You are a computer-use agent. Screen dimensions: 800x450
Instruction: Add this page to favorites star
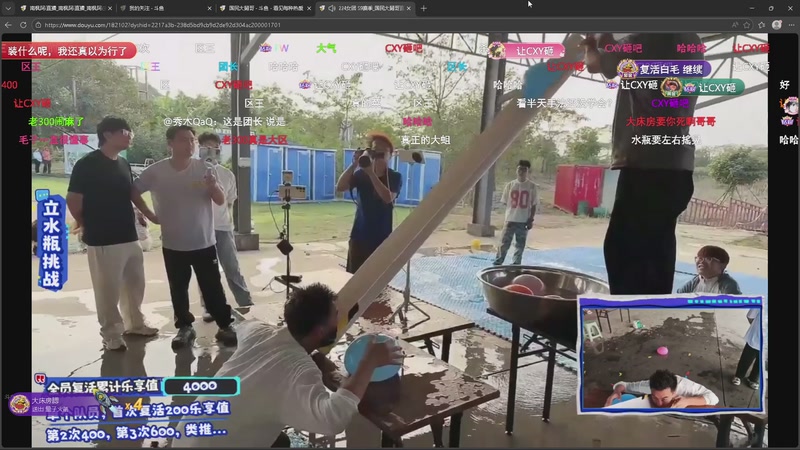click(747, 24)
